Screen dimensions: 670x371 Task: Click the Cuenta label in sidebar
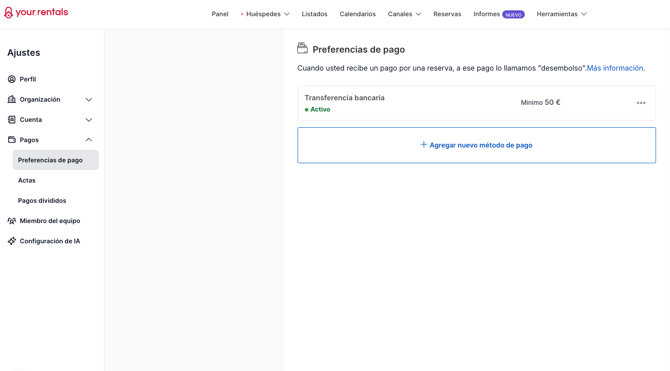tap(31, 120)
